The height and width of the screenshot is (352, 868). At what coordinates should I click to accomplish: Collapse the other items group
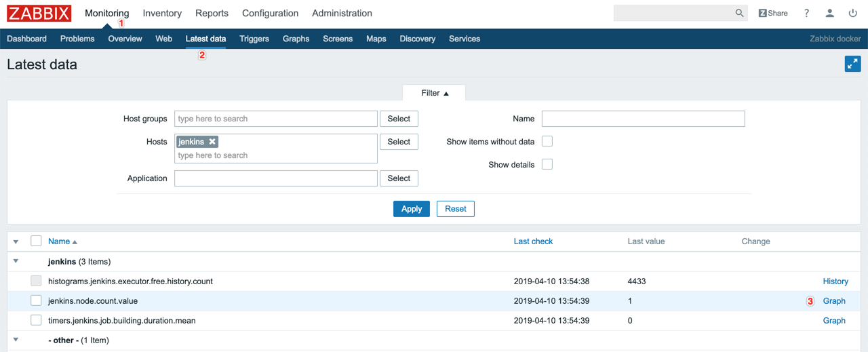(x=16, y=340)
